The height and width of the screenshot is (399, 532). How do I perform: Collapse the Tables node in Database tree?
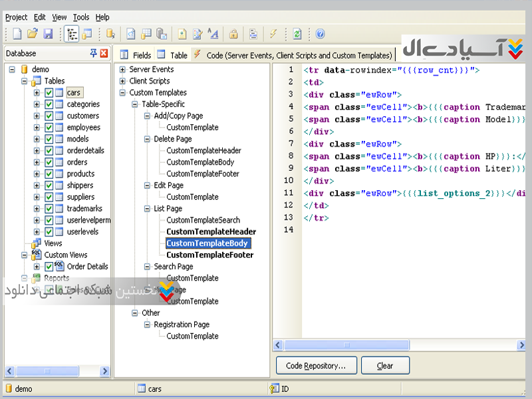(x=24, y=81)
